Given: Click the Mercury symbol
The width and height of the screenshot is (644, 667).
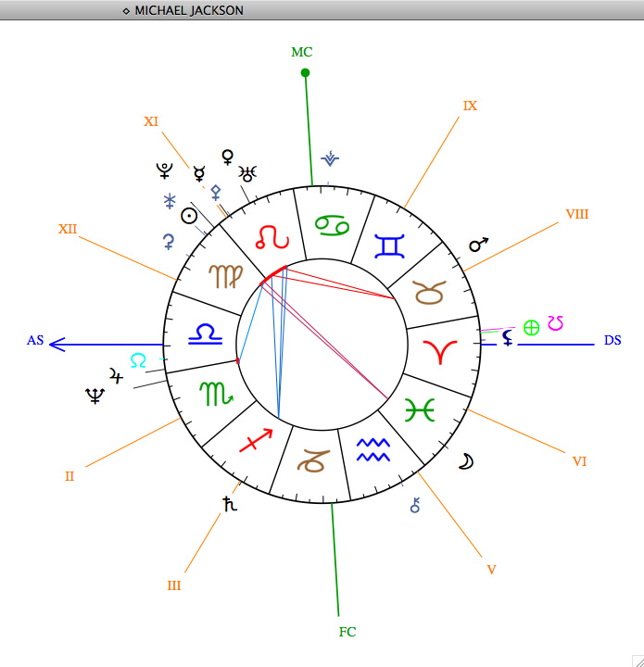Looking at the screenshot, I should 199,173.
